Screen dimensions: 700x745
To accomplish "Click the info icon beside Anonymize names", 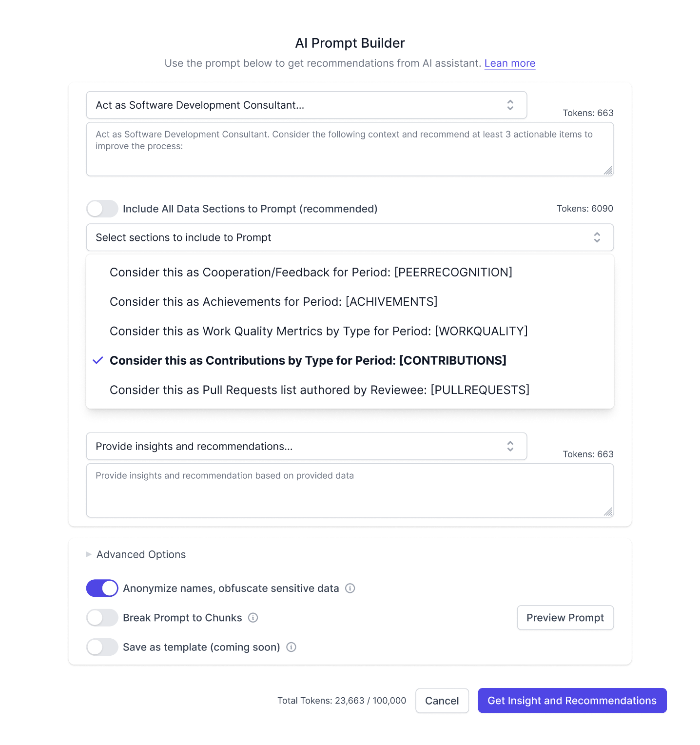I will click(350, 588).
